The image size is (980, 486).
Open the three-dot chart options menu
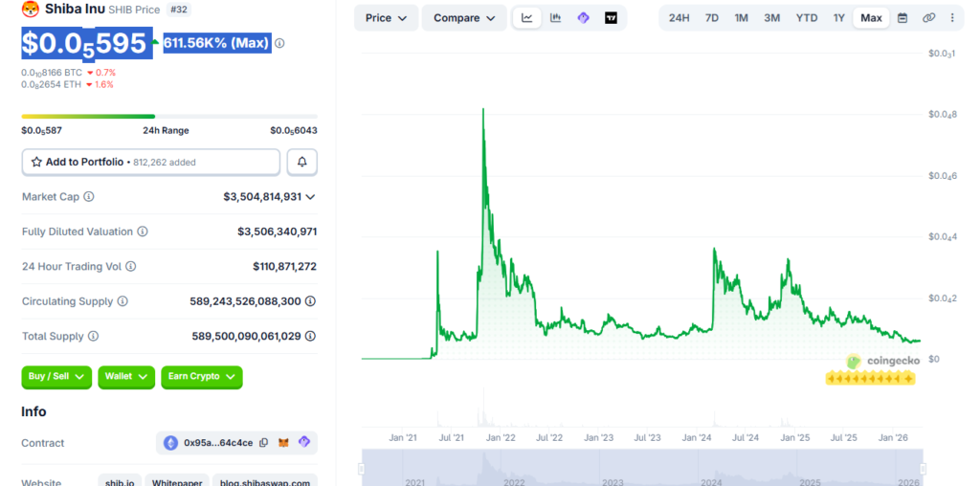pyautogui.click(x=952, y=18)
